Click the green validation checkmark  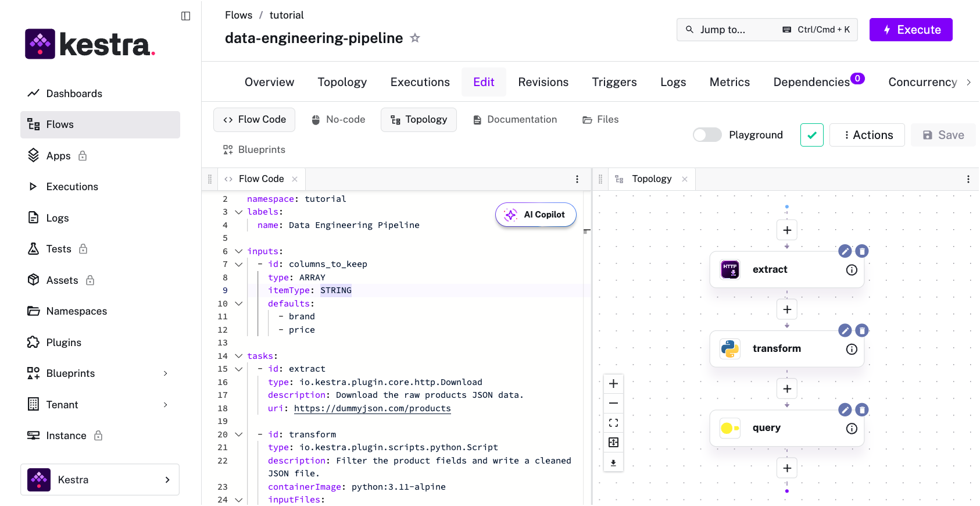point(811,135)
